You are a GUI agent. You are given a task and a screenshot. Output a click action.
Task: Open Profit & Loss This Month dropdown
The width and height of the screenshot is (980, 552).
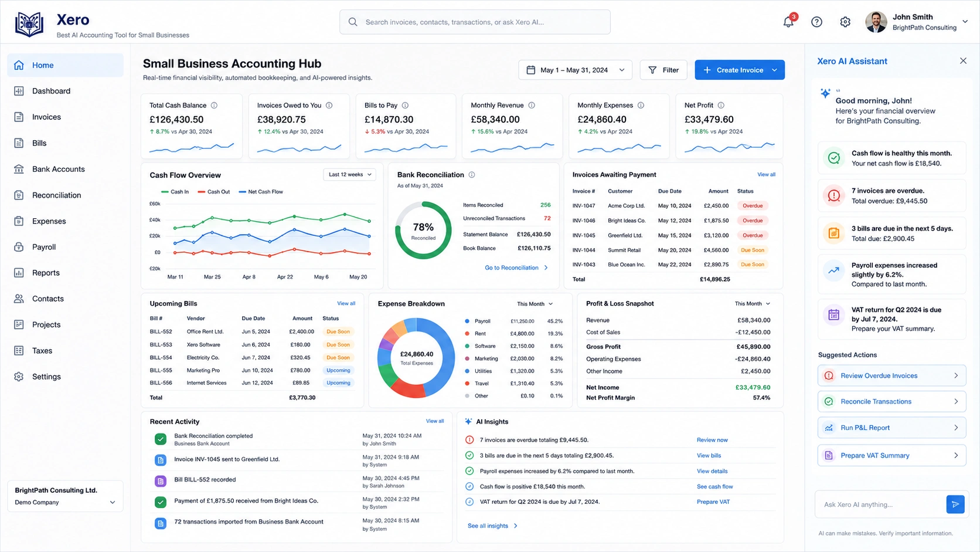click(x=753, y=304)
